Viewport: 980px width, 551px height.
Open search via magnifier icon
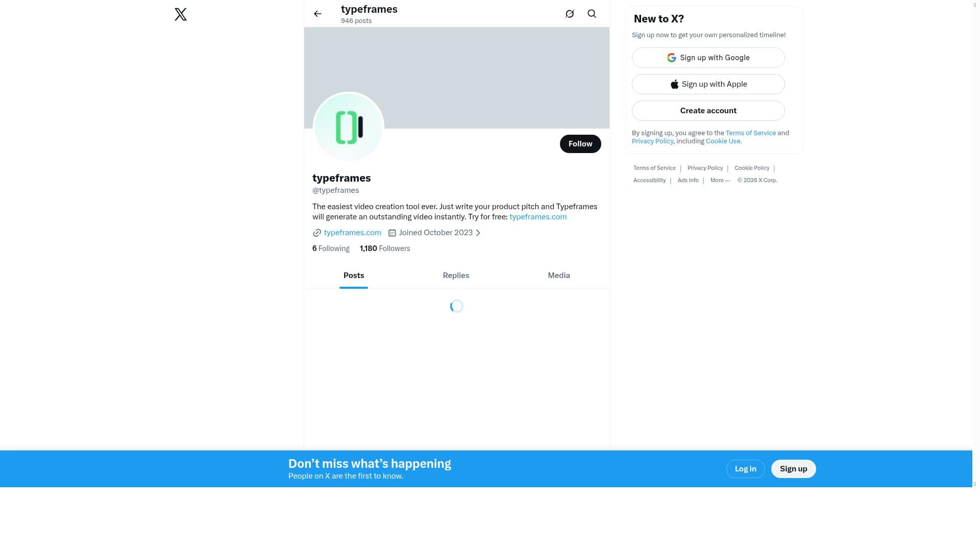click(x=592, y=14)
